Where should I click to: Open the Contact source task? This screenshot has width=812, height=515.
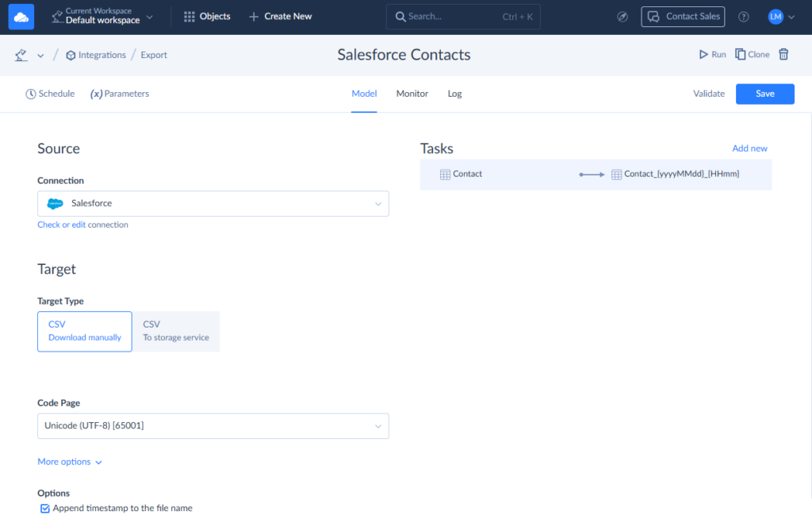coord(467,174)
